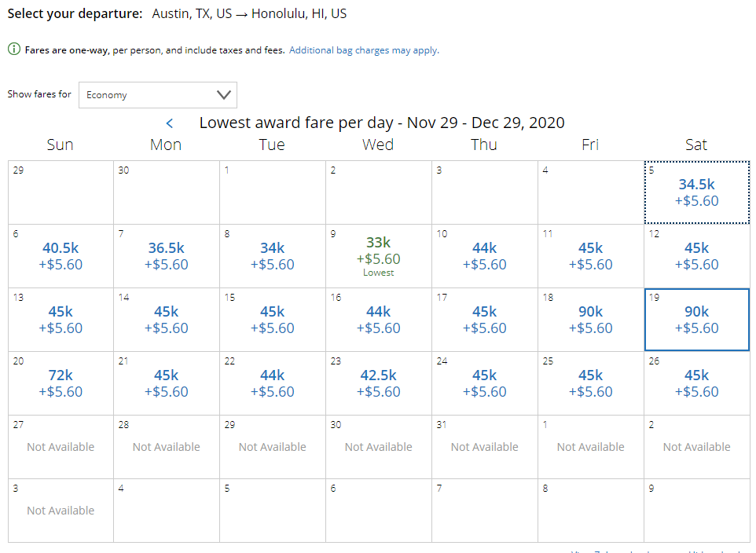Click Not Available cell for Dec 27
Viewport: 756px width, 553px height.
pos(61,447)
